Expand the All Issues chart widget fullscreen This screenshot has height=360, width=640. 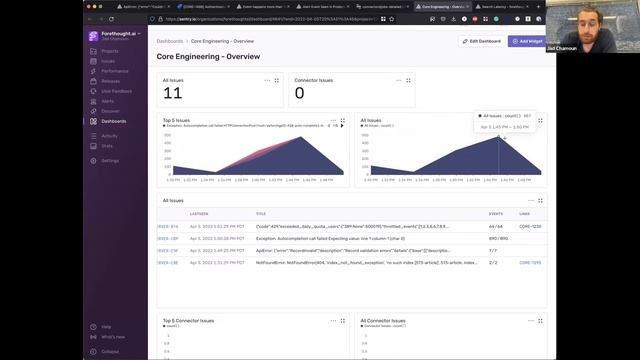pos(540,120)
